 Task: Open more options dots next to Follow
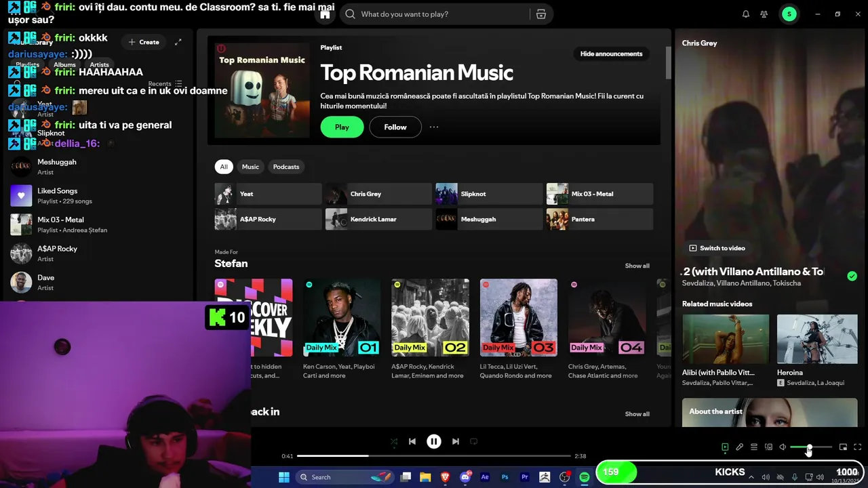pos(434,127)
